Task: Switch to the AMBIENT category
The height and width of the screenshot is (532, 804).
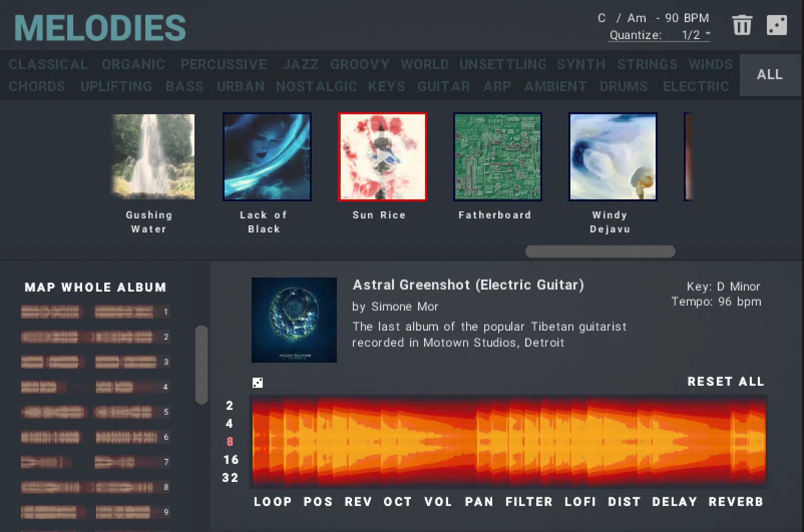Action: coord(555,86)
